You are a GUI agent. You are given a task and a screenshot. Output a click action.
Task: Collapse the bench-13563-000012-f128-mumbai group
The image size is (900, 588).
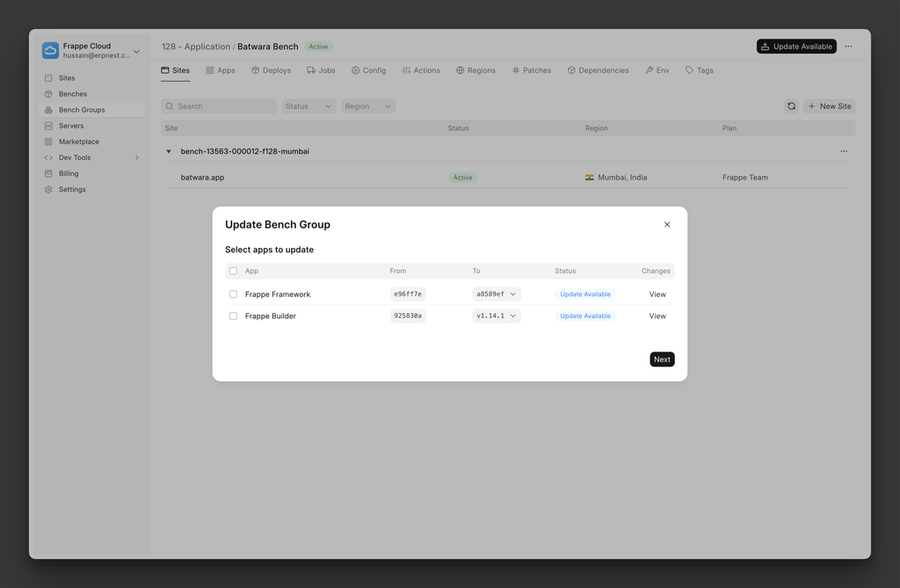[169, 151]
